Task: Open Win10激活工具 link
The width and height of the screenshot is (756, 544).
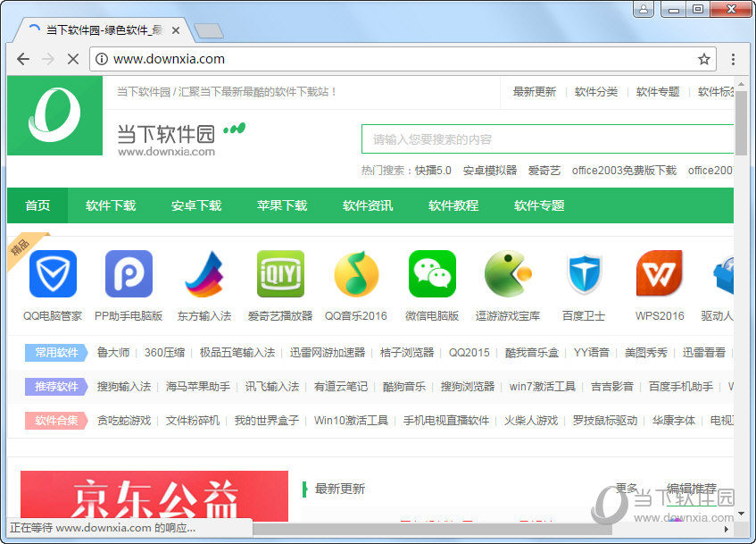Action: 351,421
